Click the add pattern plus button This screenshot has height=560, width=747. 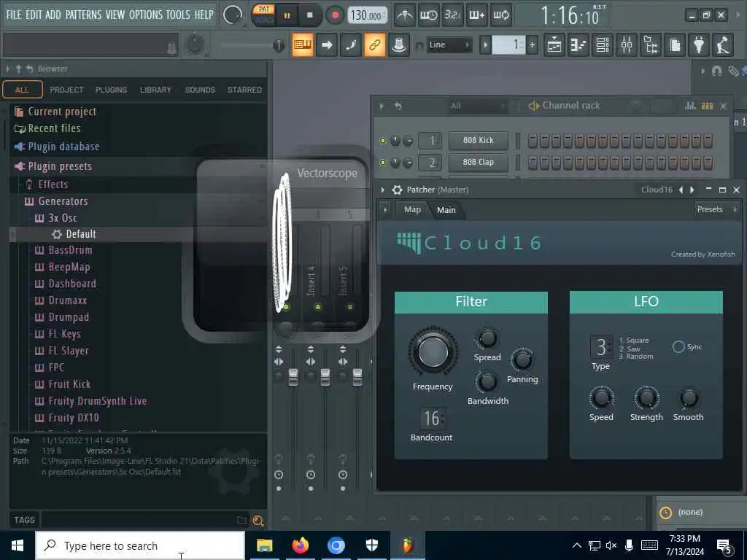pos(532,44)
